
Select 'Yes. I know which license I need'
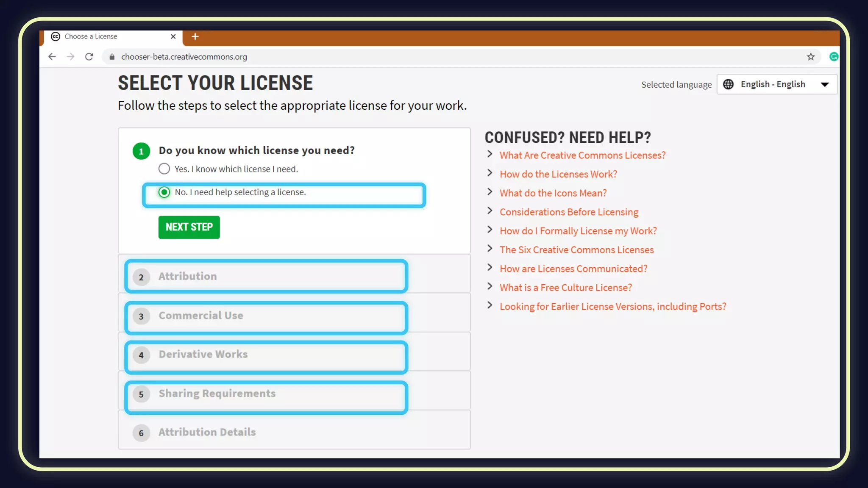(x=164, y=169)
